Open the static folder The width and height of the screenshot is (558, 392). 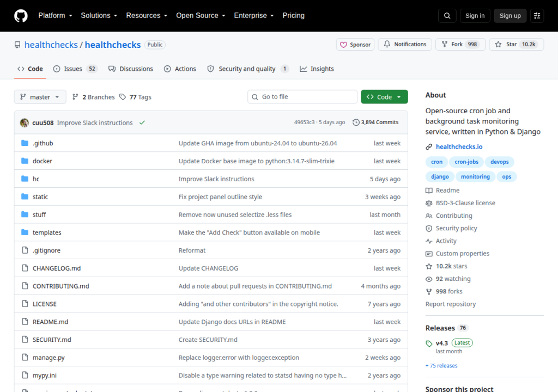[x=40, y=197]
